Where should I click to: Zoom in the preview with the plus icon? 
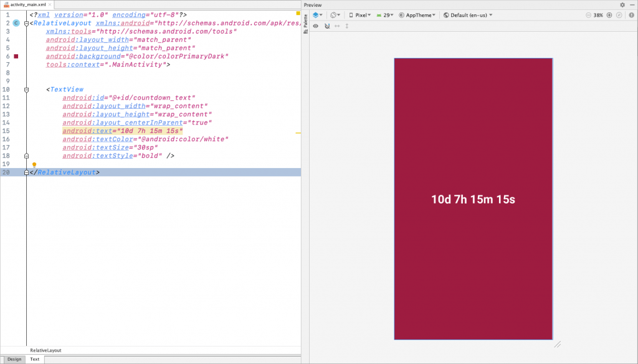click(x=609, y=15)
